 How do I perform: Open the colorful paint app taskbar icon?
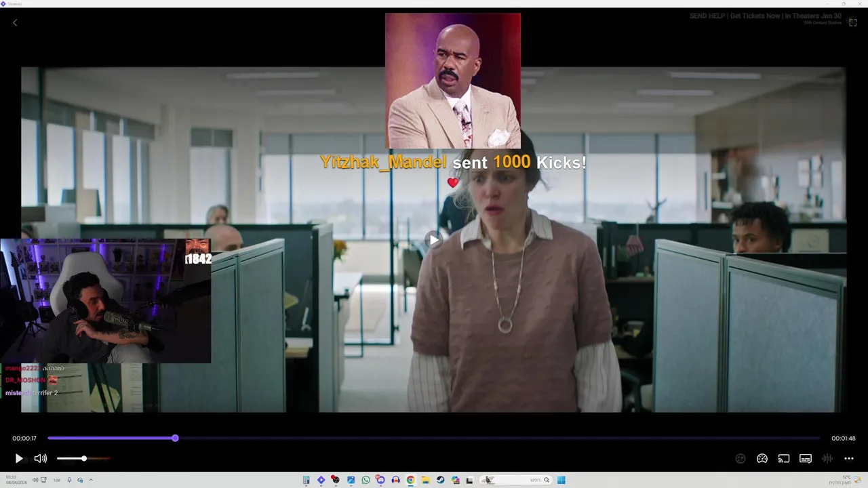456,480
